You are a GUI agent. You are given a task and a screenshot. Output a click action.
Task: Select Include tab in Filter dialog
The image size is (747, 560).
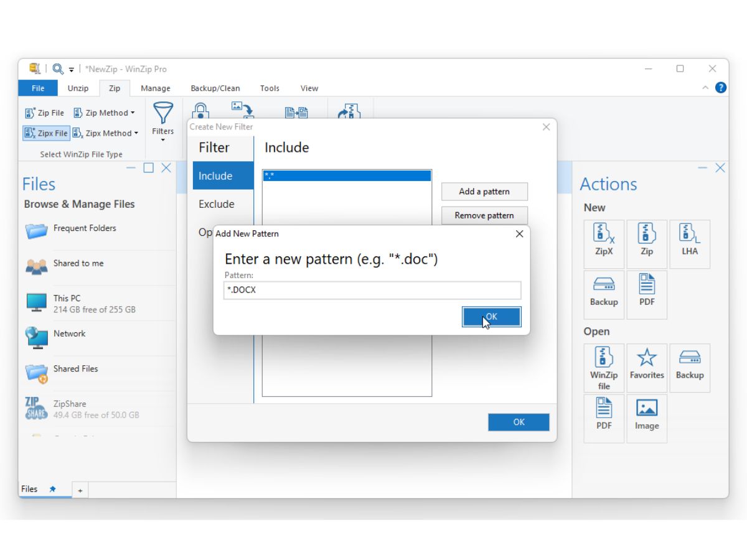tap(223, 175)
